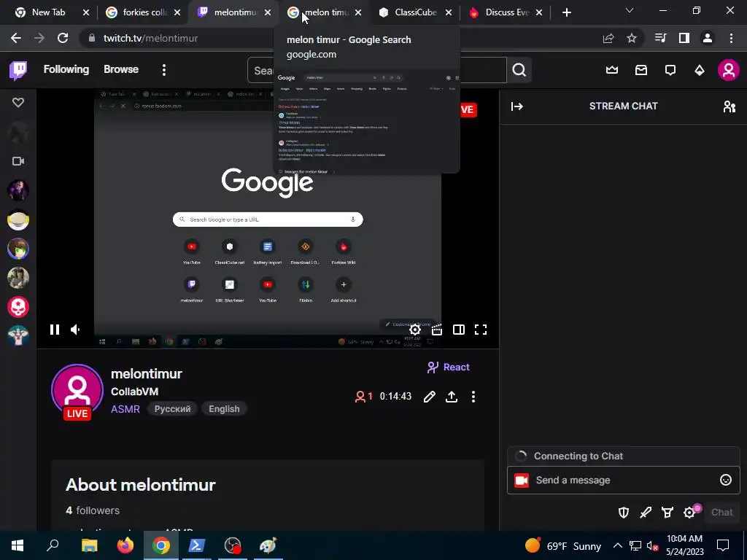Toggle Chrome side panel

(x=684, y=39)
